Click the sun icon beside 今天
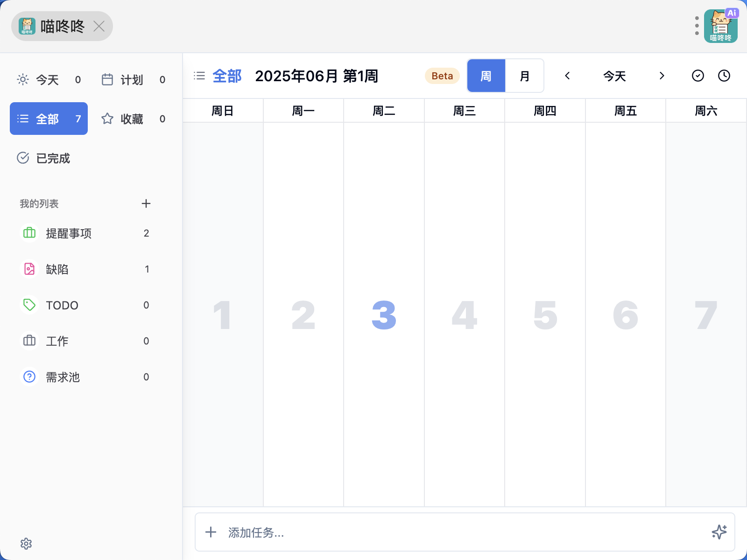 click(23, 79)
